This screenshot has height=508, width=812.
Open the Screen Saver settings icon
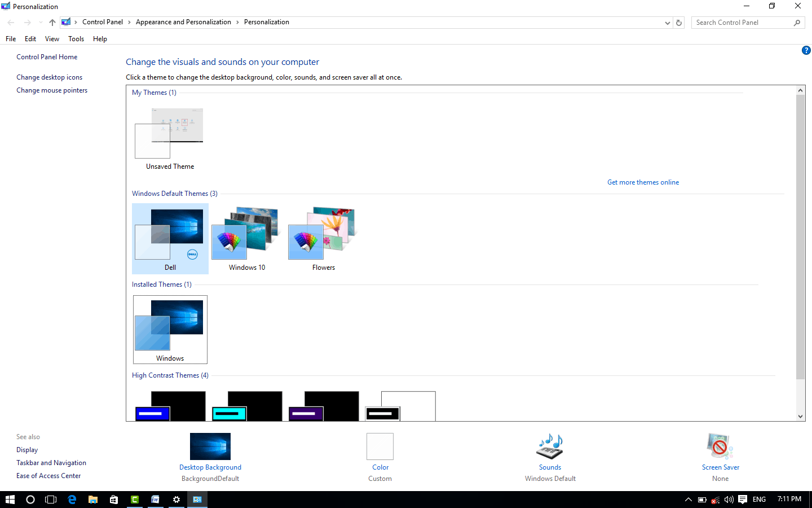[720, 446]
